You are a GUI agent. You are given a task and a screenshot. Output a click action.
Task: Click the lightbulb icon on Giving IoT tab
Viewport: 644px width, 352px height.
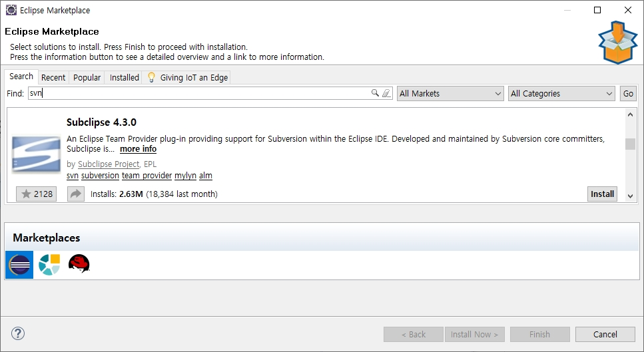coord(151,77)
